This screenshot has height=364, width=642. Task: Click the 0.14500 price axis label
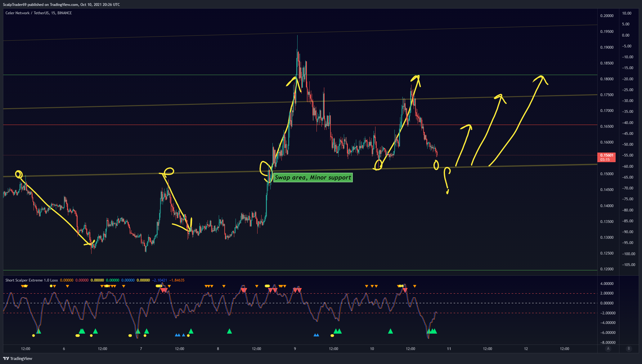pos(607,190)
